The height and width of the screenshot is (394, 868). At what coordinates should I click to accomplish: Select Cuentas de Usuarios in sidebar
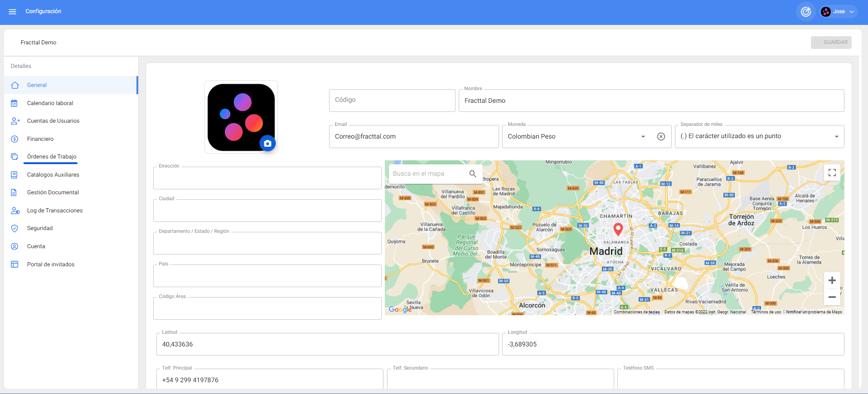click(53, 121)
